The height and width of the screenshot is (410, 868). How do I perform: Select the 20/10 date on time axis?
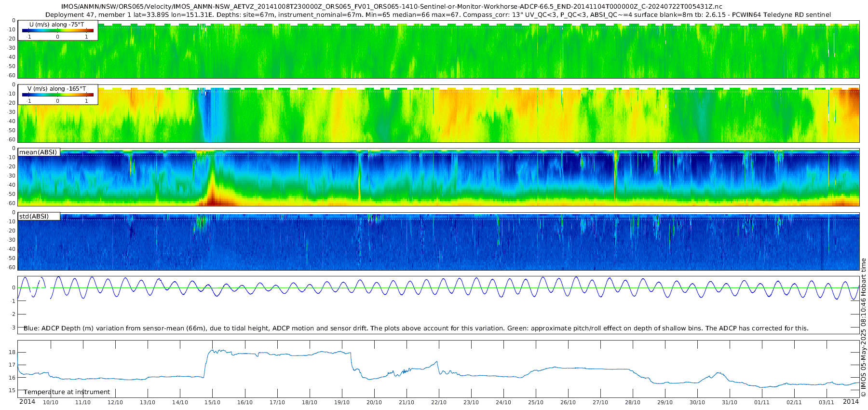pyautogui.click(x=374, y=402)
